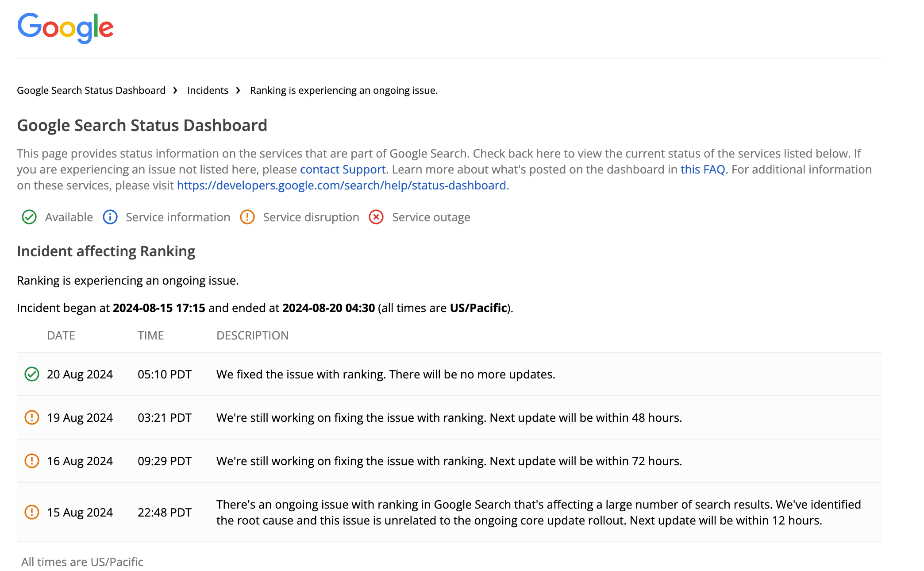Select the DATE column header
The width and height of the screenshot is (924, 571).
click(61, 335)
